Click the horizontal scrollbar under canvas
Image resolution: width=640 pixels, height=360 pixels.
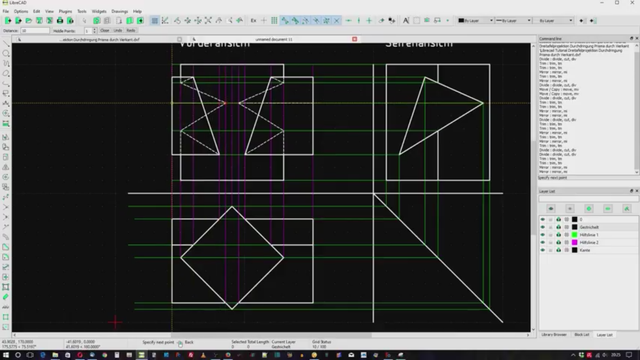coord(271,335)
